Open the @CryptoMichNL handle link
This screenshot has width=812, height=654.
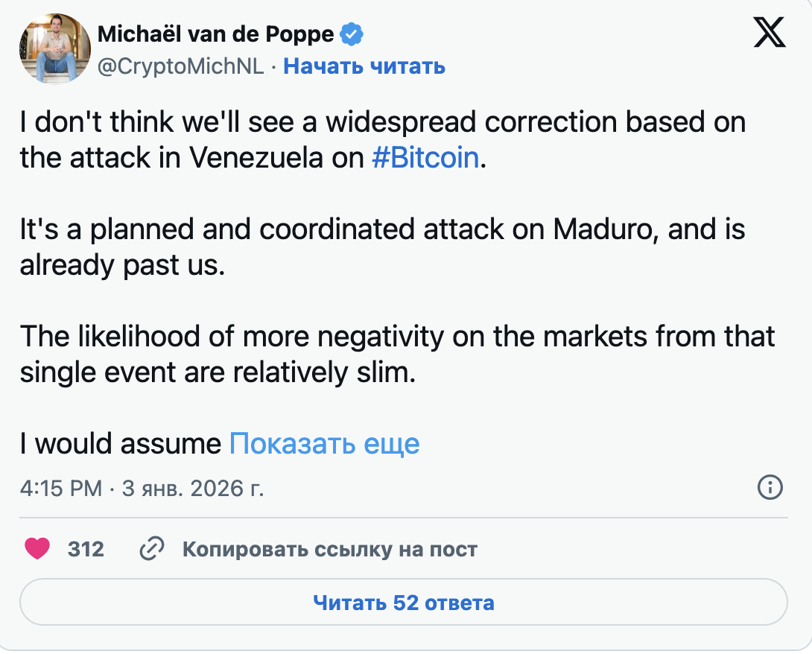tap(181, 66)
